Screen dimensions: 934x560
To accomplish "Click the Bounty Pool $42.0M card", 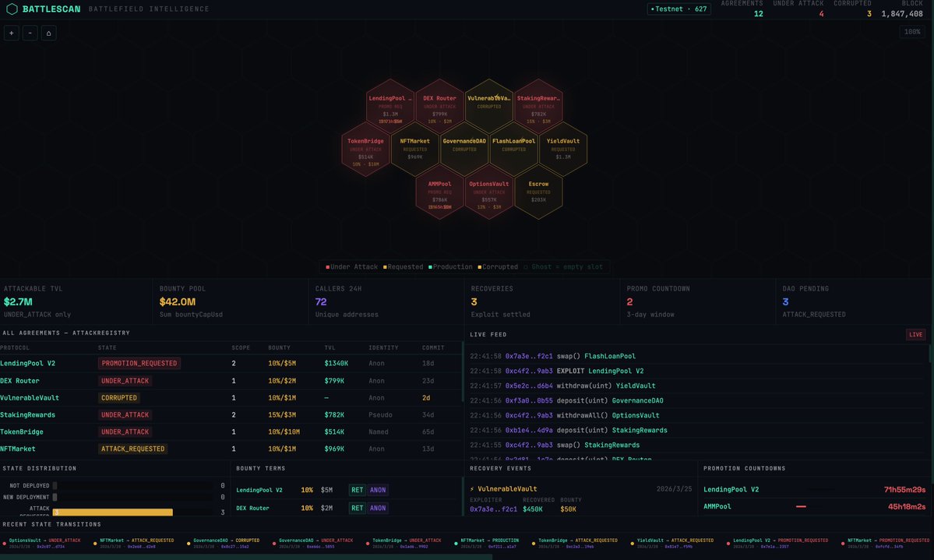I will [231, 301].
